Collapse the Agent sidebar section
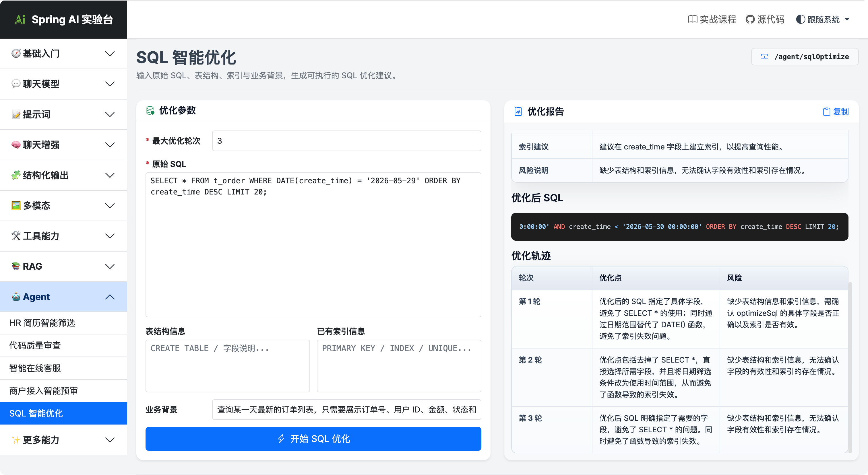The height and width of the screenshot is (475, 868). coord(64,297)
